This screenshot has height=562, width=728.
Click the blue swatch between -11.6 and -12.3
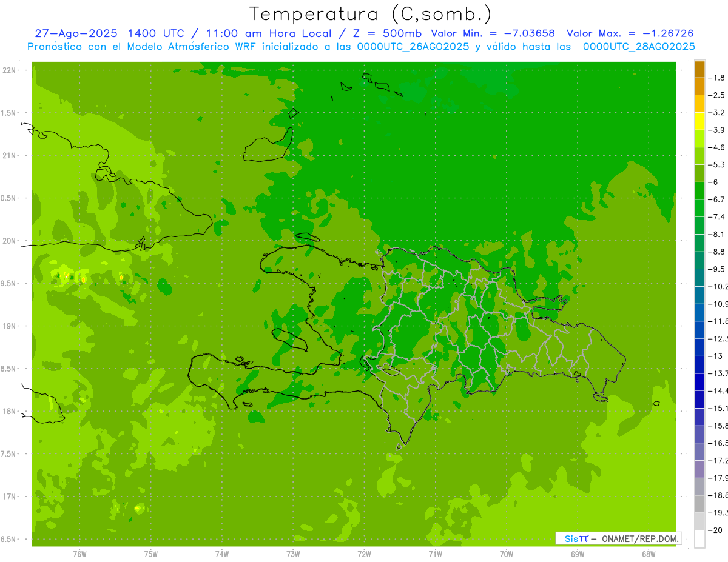point(699,330)
